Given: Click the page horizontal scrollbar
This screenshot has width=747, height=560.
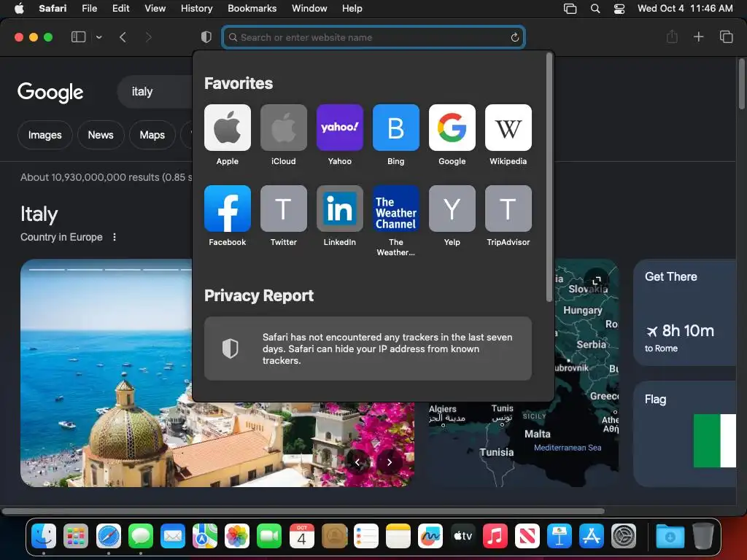Looking at the screenshot, I should coord(303,511).
